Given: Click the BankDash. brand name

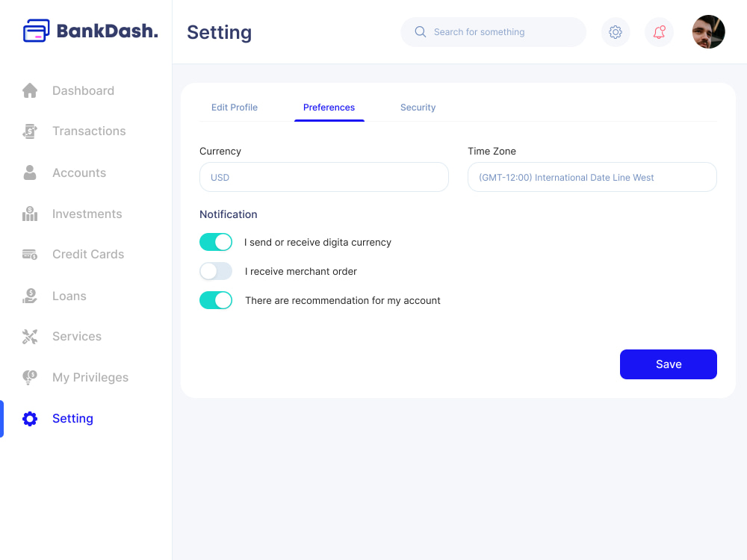Looking at the screenshot, I should 107,31.
